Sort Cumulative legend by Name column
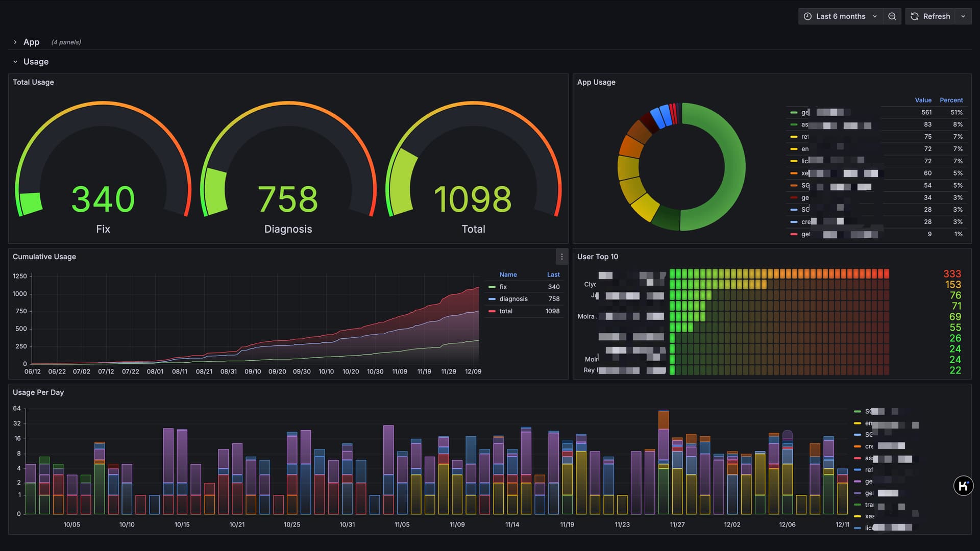980x551 pixels. (x=508, y=274)
